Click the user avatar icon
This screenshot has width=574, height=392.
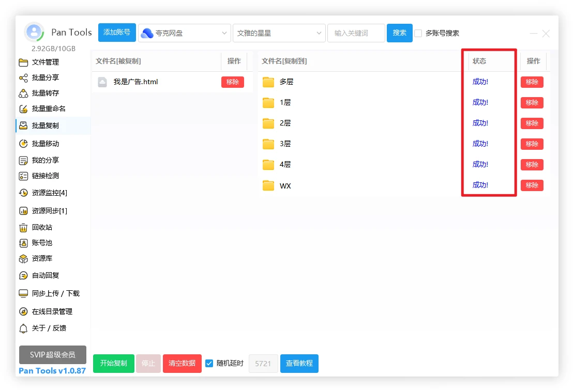34,33
